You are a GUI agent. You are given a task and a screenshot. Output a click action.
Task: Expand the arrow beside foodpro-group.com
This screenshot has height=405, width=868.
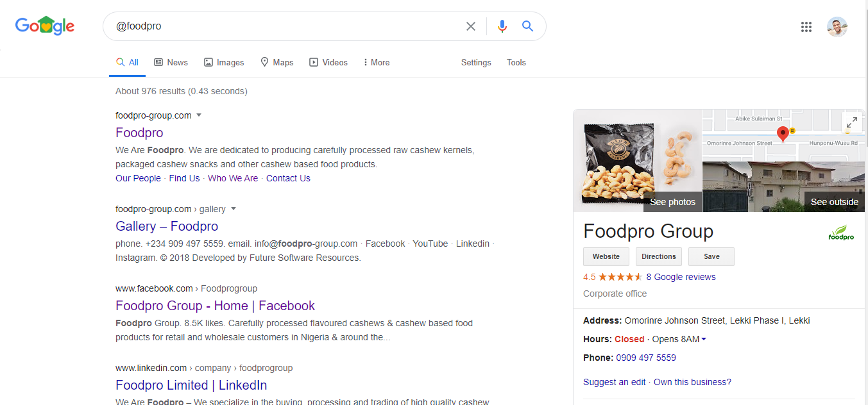199,115
